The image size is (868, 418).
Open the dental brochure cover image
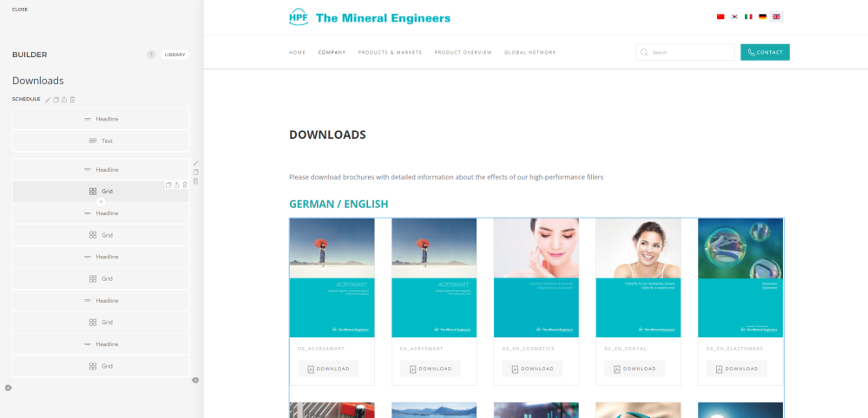(638, 278)
